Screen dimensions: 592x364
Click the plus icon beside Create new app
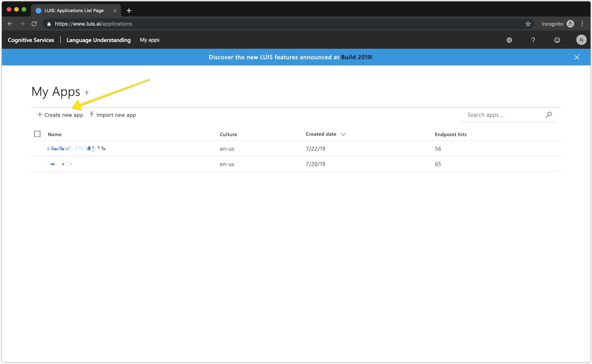tap(39, 115)
